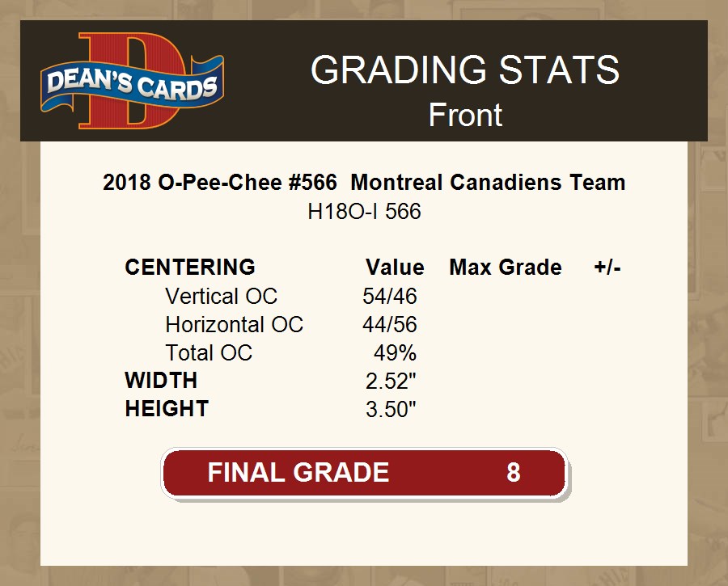Click the +/- column header
Image resolution: width=728 pixels, height=586 pixels.
607,268
